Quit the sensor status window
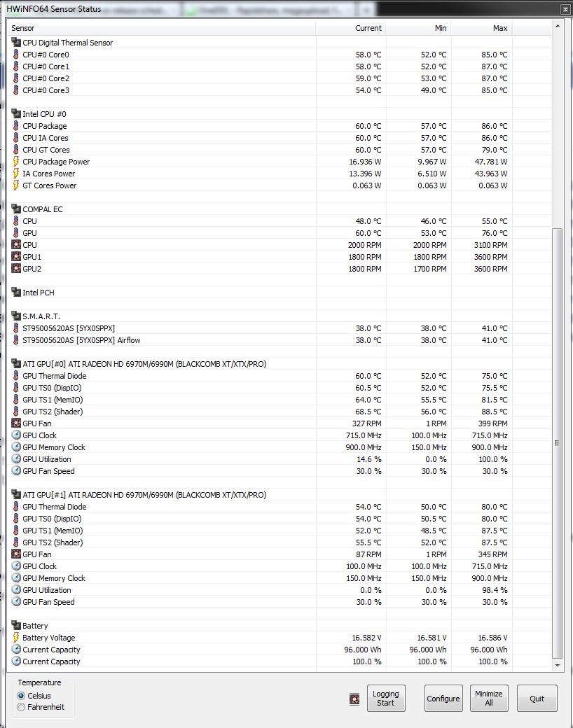 [537, 699]
